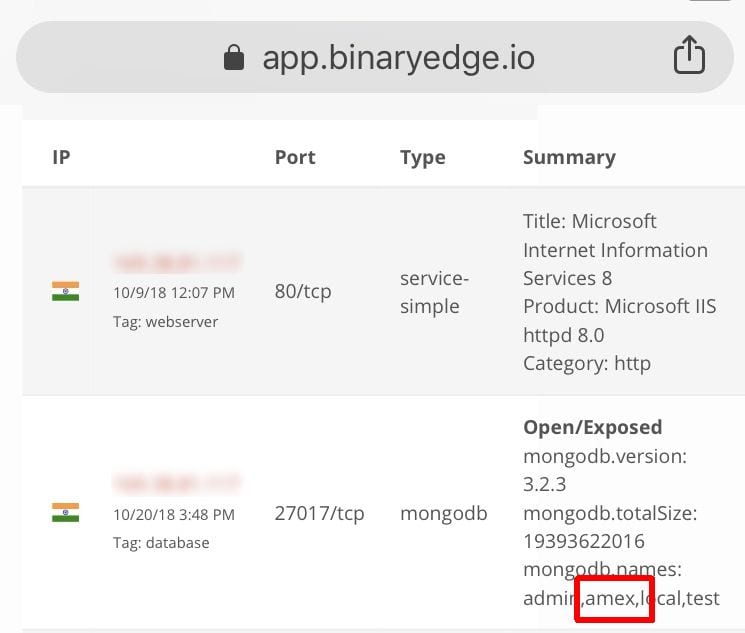The width and height of the screenshot is (745, 633).
Task: Click the India flag in mongodb row
Action: click(66, 512)
